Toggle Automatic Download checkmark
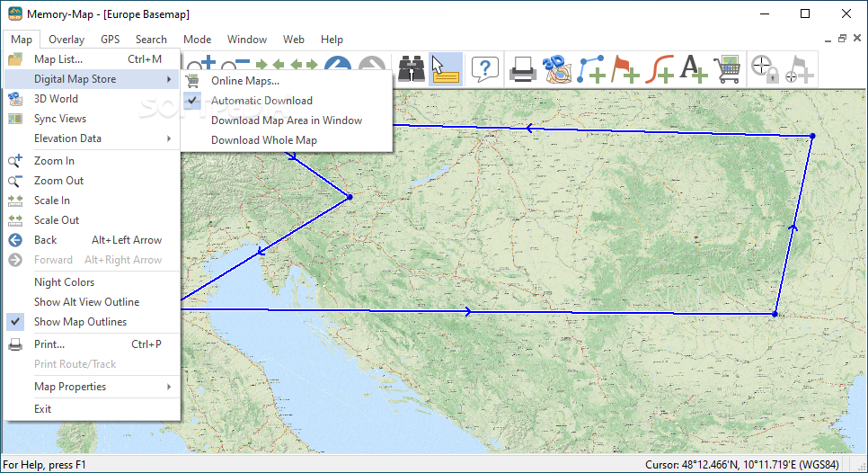The height and width of the screenshot is (473, 868). coord(192,100)
